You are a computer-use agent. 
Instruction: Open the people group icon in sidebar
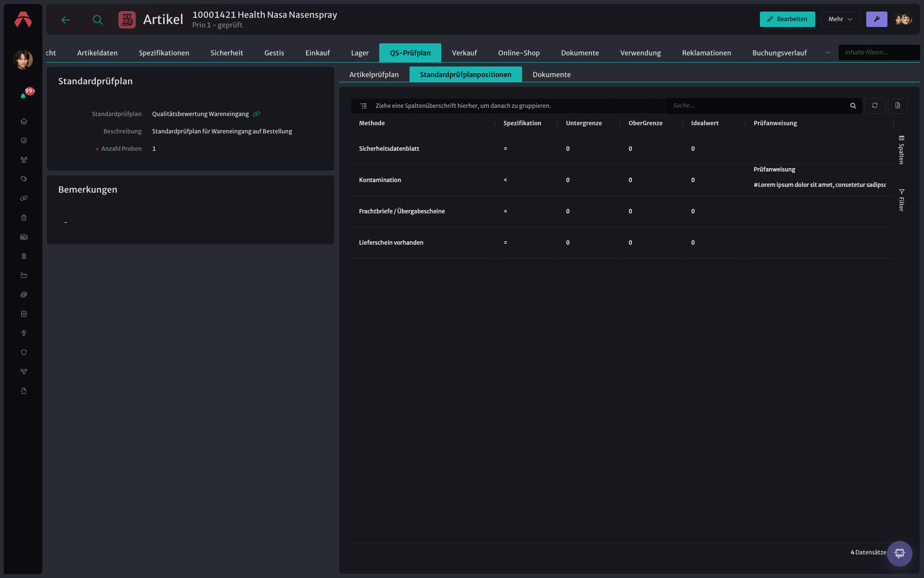point(24,160)
